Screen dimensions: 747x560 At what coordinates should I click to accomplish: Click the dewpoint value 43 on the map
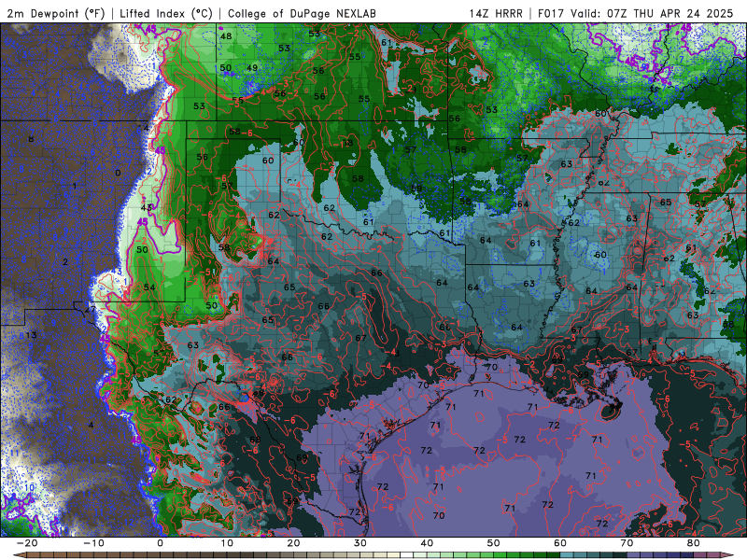tap(147, 207)
